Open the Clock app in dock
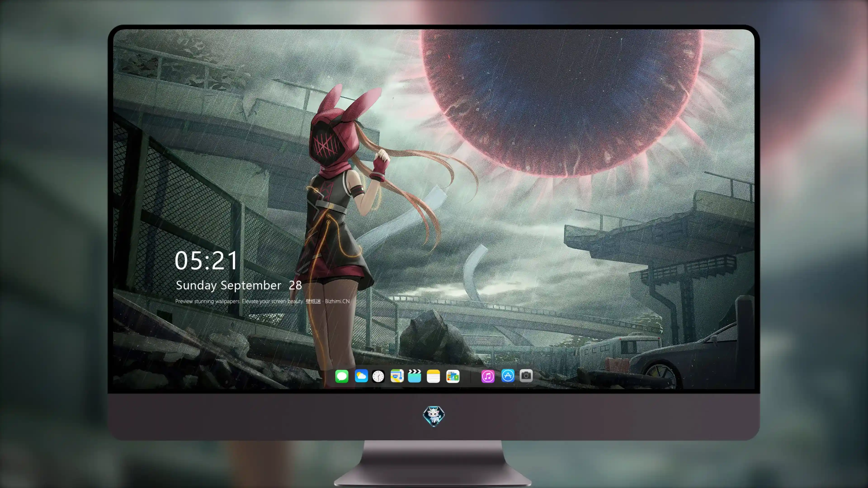The width and height of the screenshot is (868, 488). pyautogui.click(x=378, y=376)
